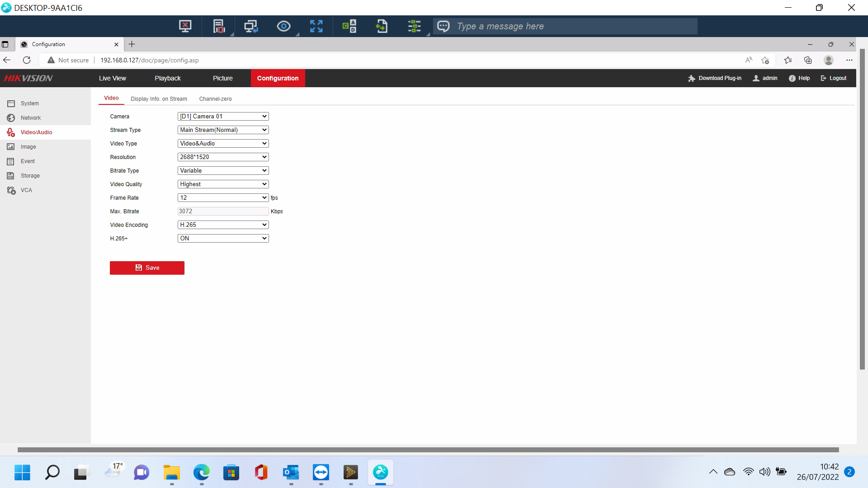Screen dimensions: 868x488
Task: Click the chat message bubble icon
Action: (443, 26)
